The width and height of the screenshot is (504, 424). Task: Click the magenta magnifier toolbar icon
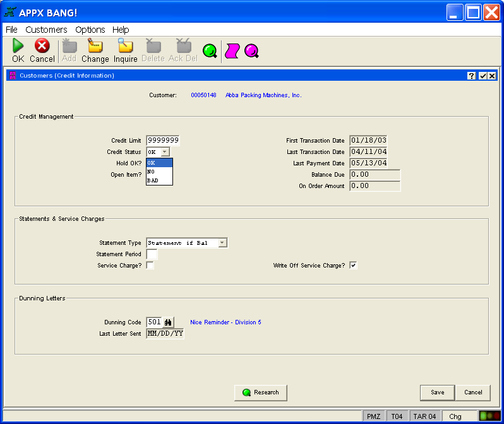[251, 50]
